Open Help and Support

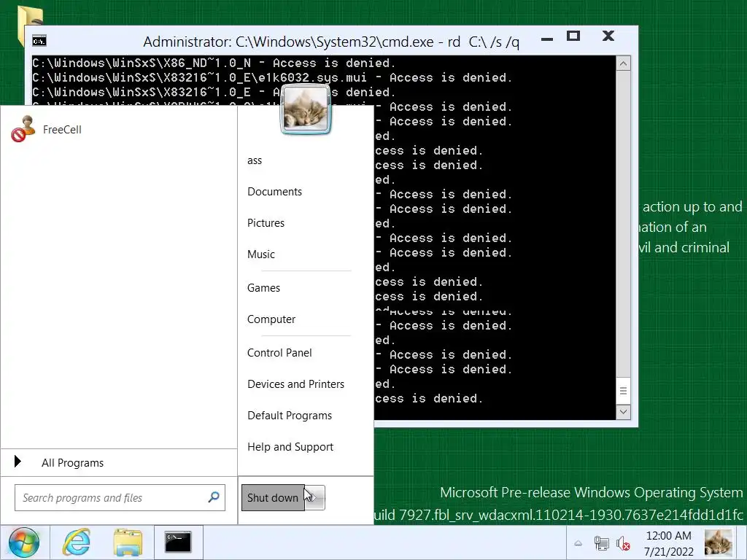[290, 447]
